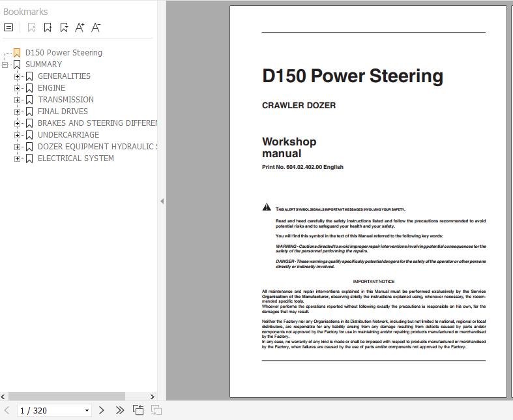Expand the DOZER EQUIPMENT HYDRAULIC node
The height and width of the screenshot is (420, 513).
(17, 147)
